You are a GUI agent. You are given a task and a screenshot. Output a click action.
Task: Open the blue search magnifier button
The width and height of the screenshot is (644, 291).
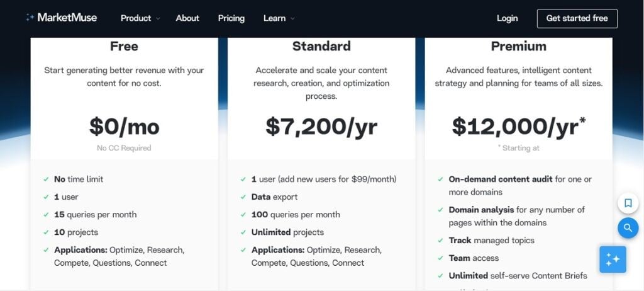(x=628, y=228)
